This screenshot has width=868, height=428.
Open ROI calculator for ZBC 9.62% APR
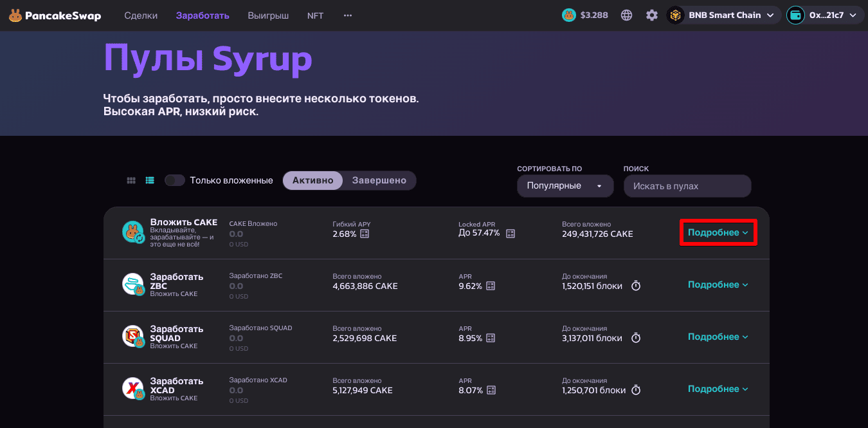[491, 286]
